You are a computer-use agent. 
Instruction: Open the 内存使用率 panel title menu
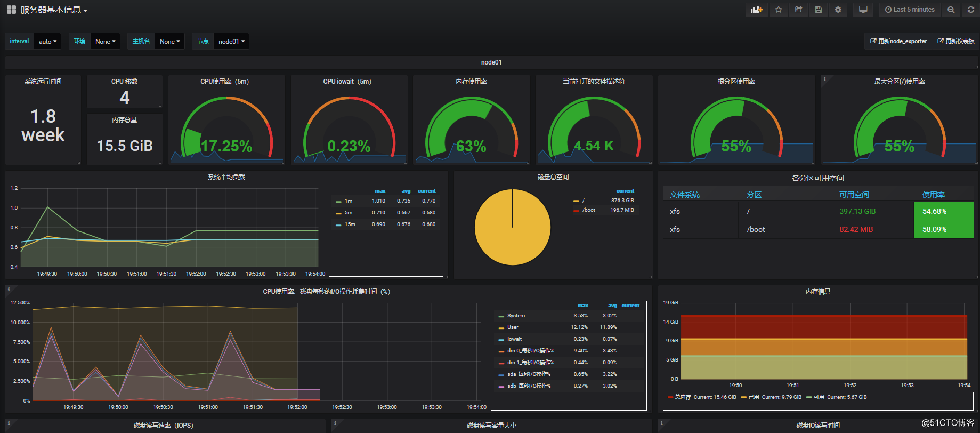[472, 82]
